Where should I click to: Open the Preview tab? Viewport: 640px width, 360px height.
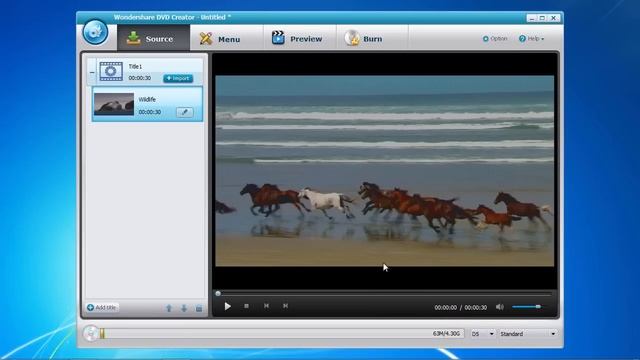(299, 38)
